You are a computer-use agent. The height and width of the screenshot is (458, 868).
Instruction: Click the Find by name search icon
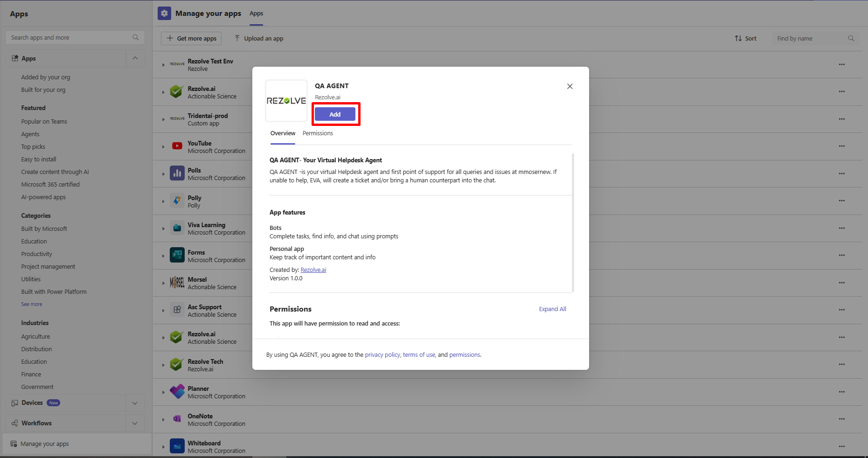pyautogui.click(x=851, y=39)
